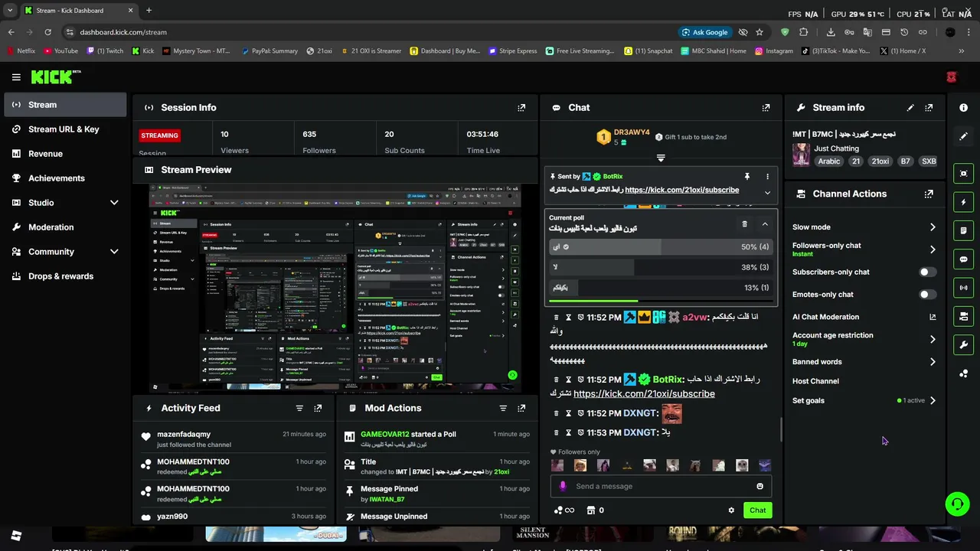The width and height of the screenshot is (980, 551).
Task: Pop out the Activity Feed panel
Action: (x=318, y=409)
